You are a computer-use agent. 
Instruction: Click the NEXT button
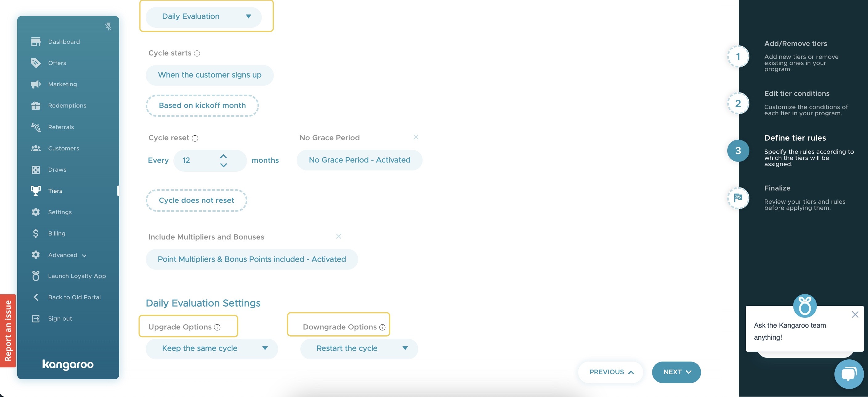676,372
